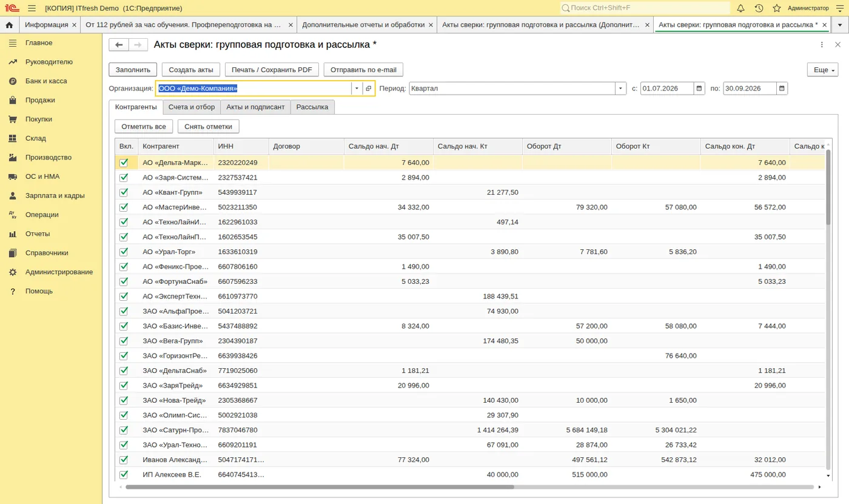The height and width of the screenshot is (504, 849).
Task: Open the notifications bell
Action: [x=740, y=8]
